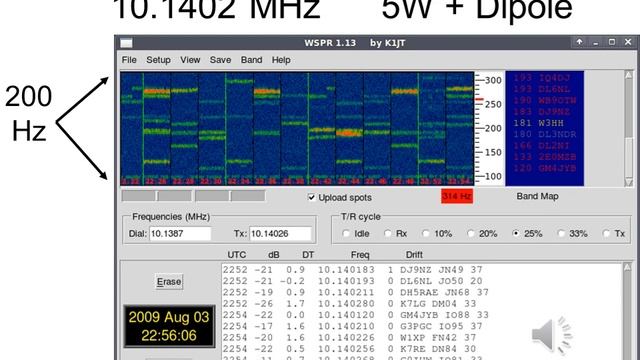Viewport: 640px width, 360px height.
Task: Maximize the WSPR window
Action: [x=611, y=42]
